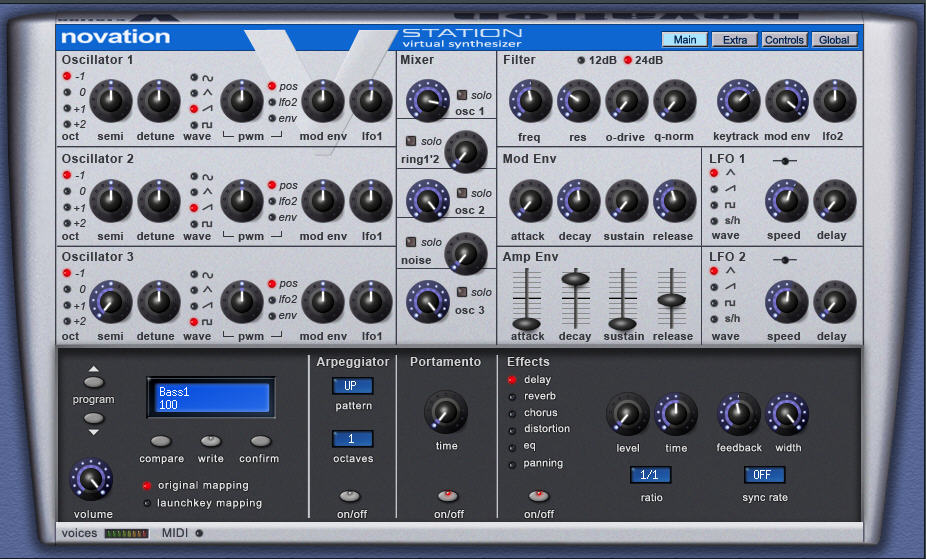
Task: Click the master volume knob
Action: pos(91,479)
